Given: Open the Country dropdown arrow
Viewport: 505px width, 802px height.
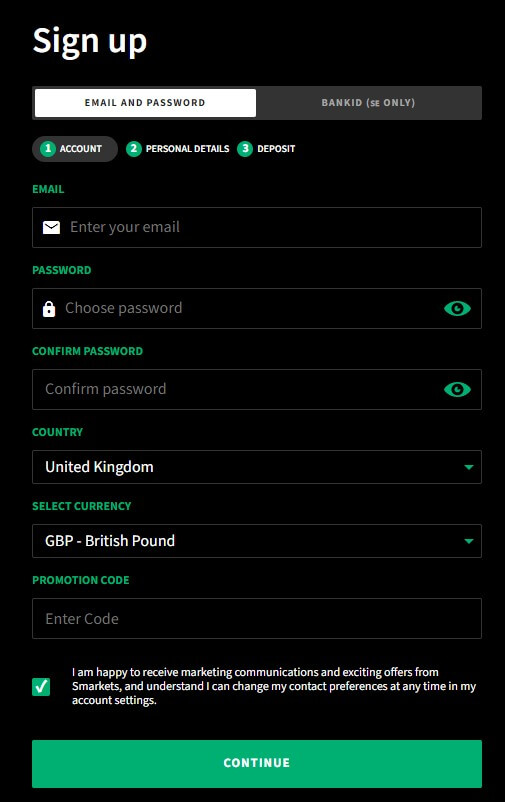Looking at the screenshot, I should pos(468,467).
